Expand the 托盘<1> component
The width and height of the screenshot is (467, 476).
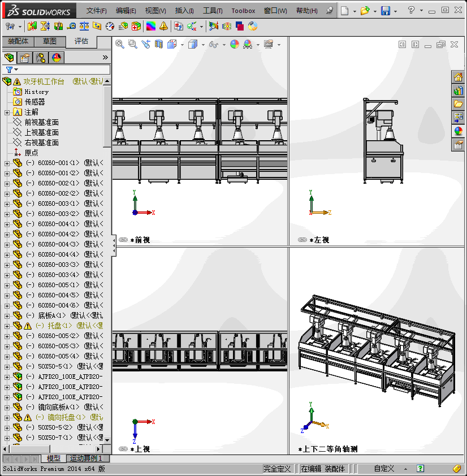[x=7, y=326]
